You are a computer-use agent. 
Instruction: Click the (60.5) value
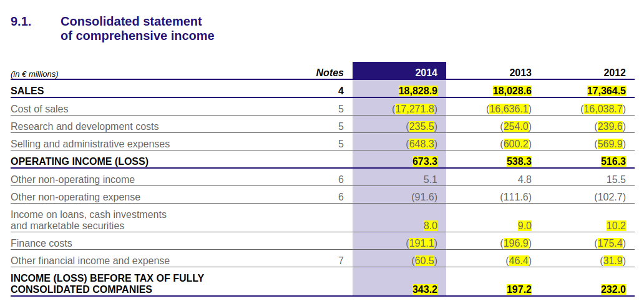pos(424,261)
